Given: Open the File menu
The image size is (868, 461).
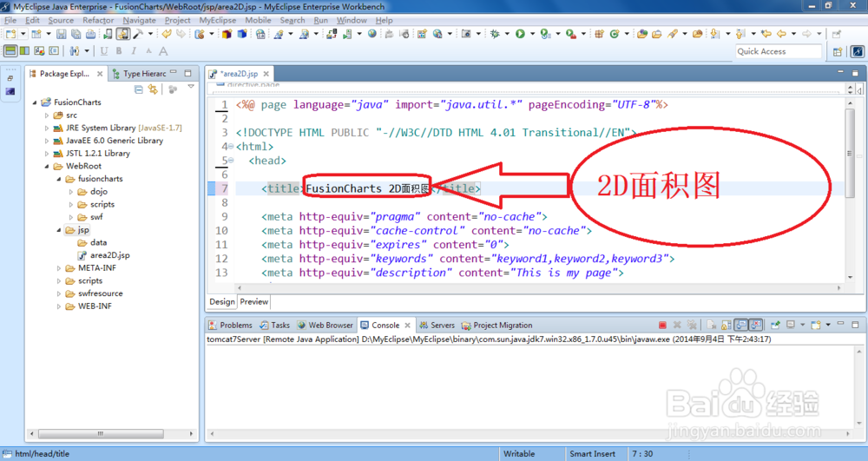Looking at the screenshot, I should point(10,20).
